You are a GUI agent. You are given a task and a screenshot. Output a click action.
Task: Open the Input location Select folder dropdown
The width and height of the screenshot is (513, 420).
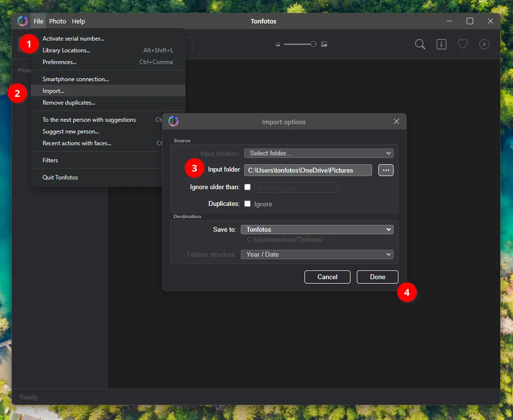click(319, 154)
